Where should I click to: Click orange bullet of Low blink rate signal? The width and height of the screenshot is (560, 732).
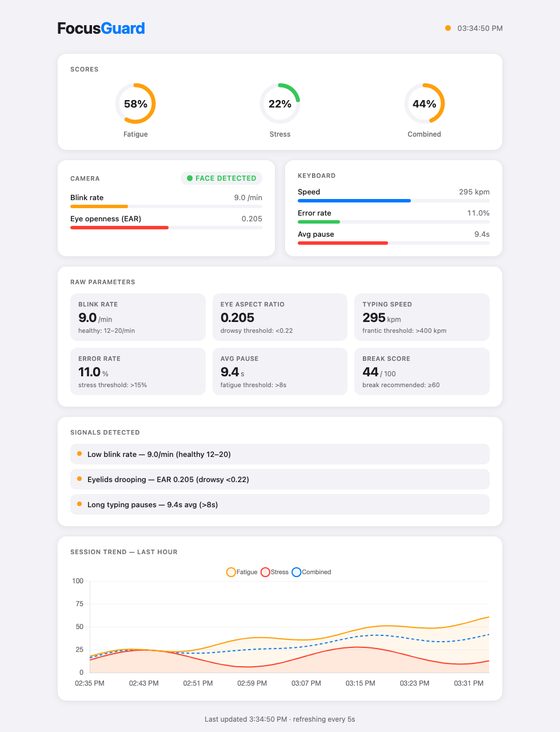point(79,453)
